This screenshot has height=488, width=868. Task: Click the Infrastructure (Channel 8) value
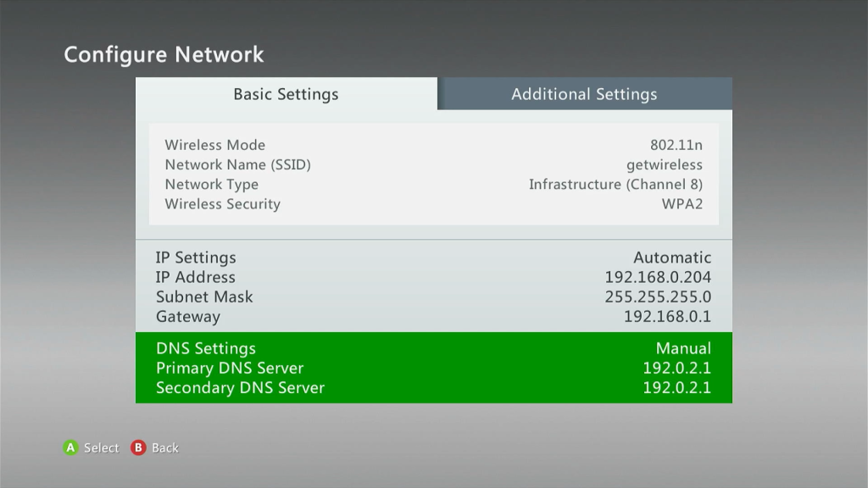point(615,184)
